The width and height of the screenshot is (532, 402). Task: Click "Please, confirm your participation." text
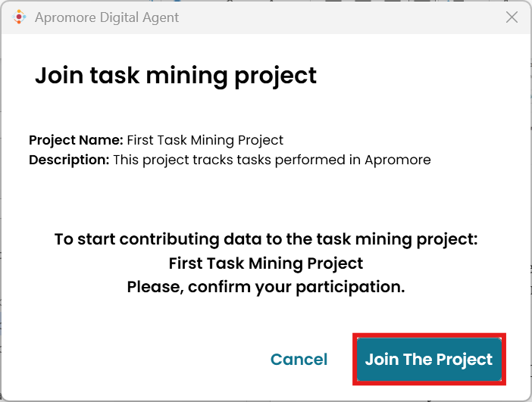[x=266, y=288]
